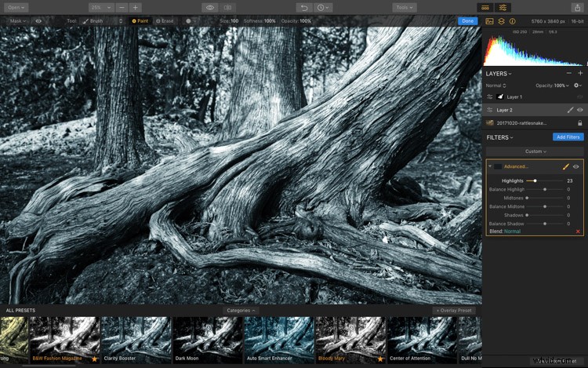The width and height of the screenshot is (588, 368).
Task: Show the layers panel stack icon
Action: pyautogui.click(x=502, y=21)
